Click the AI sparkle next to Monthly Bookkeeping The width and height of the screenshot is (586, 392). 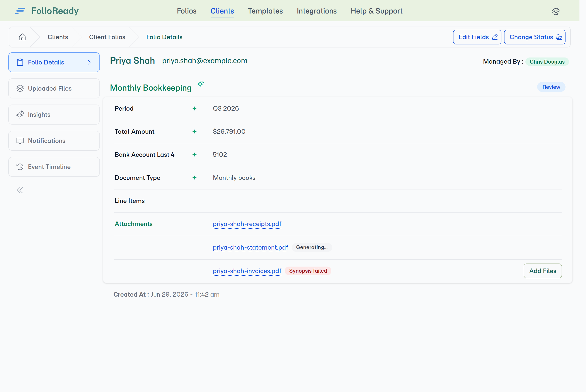click(201, 83)
